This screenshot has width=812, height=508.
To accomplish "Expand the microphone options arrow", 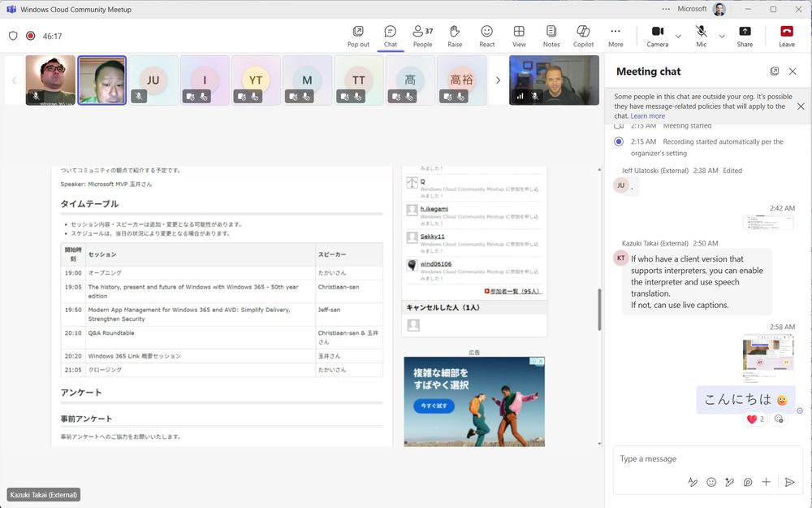I will (x=721, y=37).
